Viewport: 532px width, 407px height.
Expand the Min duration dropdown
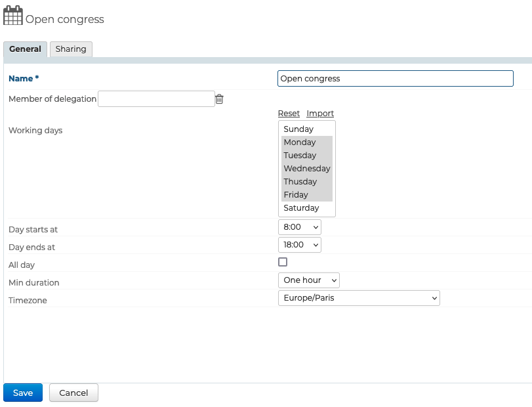pyautogui.click(x=309, y=280)
